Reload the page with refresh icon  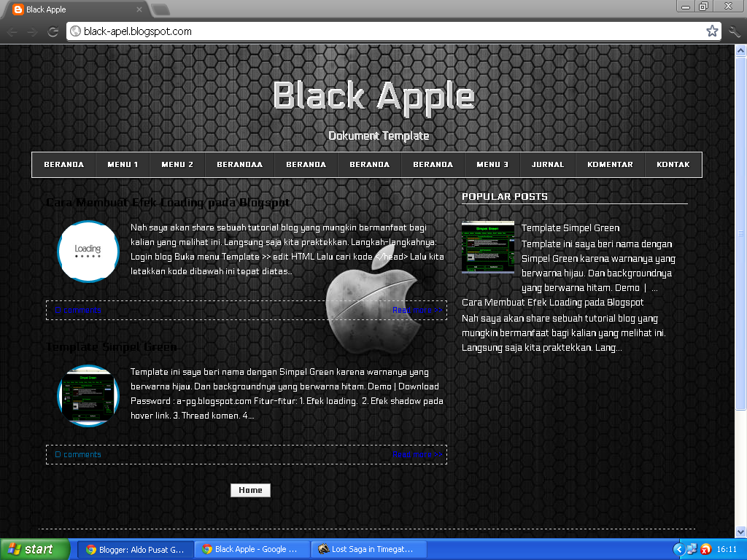click(53, 32)
